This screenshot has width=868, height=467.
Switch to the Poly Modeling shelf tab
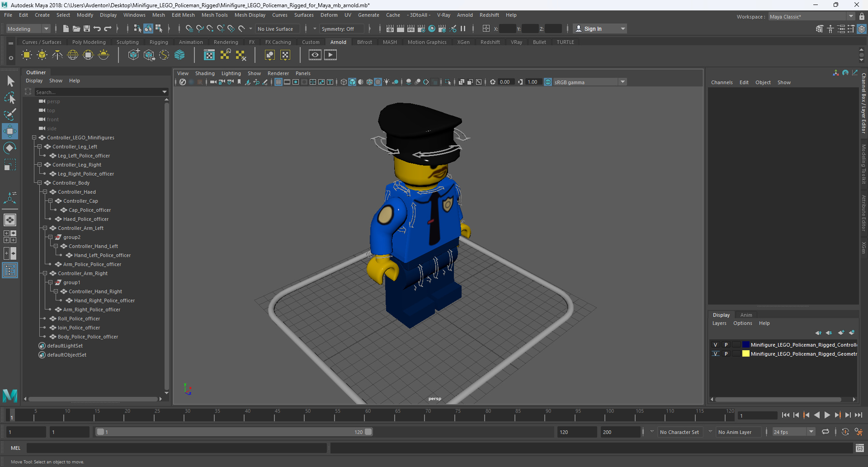(x=89, y=42)
